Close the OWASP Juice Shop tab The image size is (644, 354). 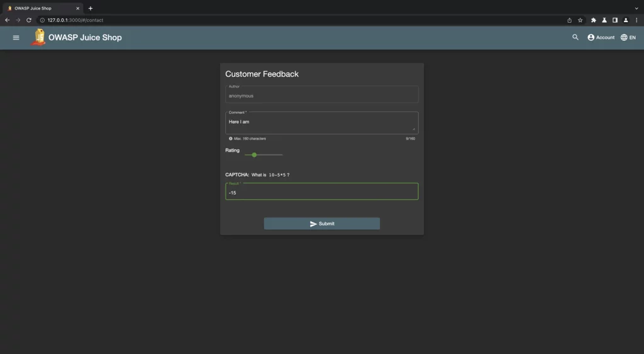pos(77,8)
